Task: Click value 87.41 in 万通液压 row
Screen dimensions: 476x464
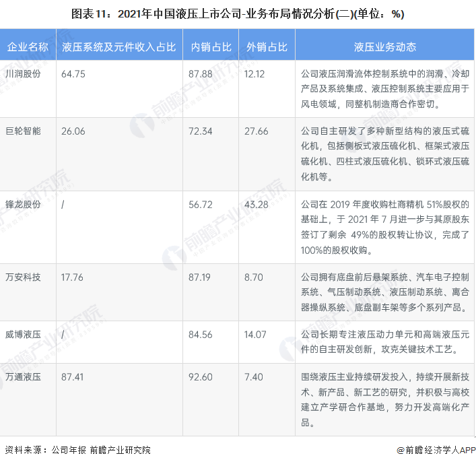Action: click(72, 377)
